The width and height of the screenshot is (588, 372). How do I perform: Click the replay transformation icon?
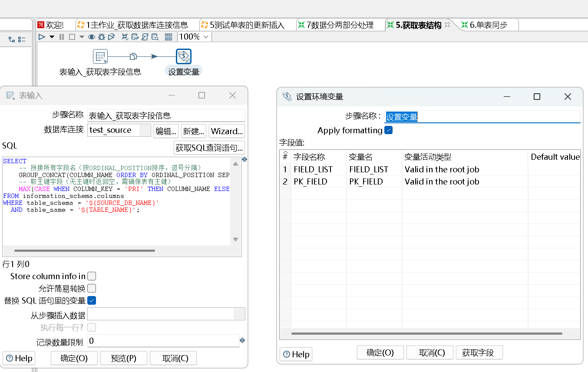(x=112, y=37)
